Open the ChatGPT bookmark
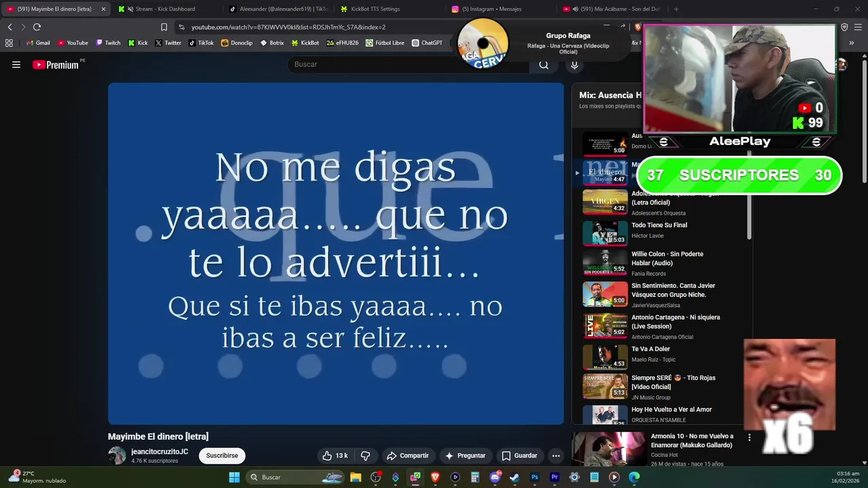The width and height of the screenshot is (868, 488). click(427, 43)
